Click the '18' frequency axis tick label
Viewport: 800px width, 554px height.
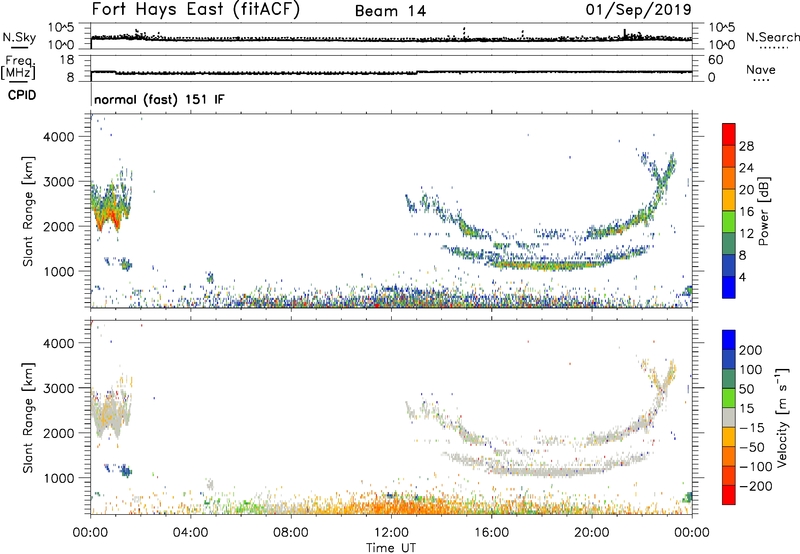[67, 60]
